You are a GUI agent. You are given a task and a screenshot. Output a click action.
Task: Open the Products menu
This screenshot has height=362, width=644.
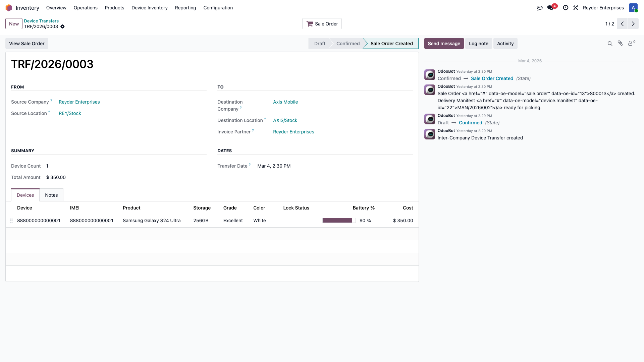114,8
